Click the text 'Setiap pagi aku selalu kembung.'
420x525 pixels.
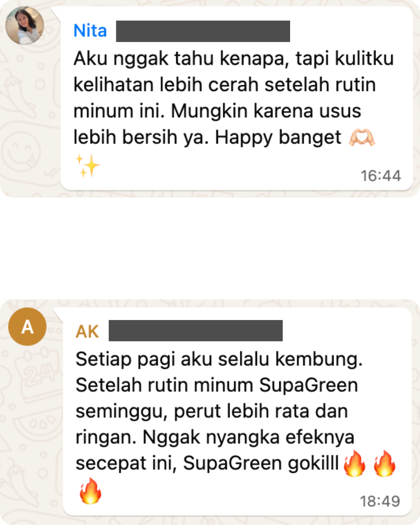[x=219, y=359]
